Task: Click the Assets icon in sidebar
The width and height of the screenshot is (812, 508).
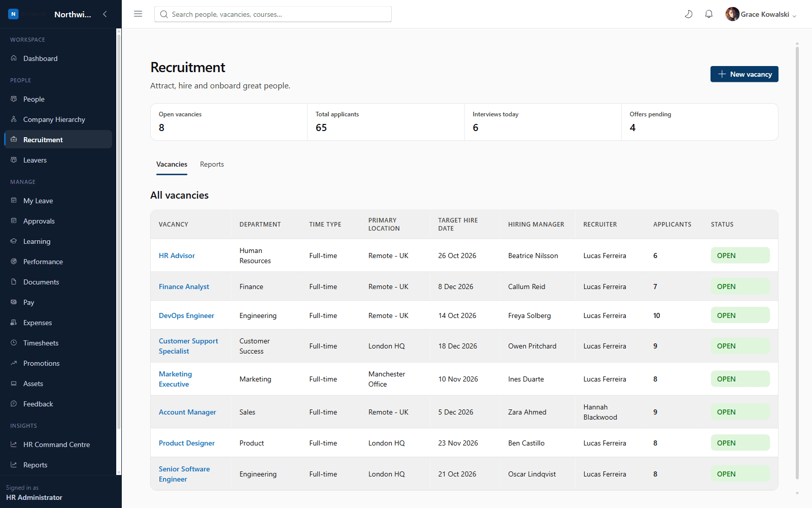Action: (x=14, y=383)
